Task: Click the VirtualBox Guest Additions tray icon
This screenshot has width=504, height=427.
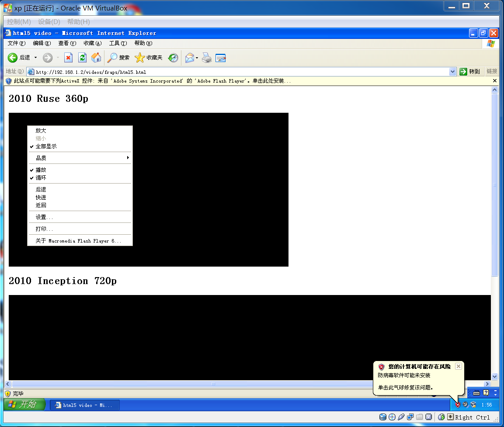Action: tap(473, 405)
